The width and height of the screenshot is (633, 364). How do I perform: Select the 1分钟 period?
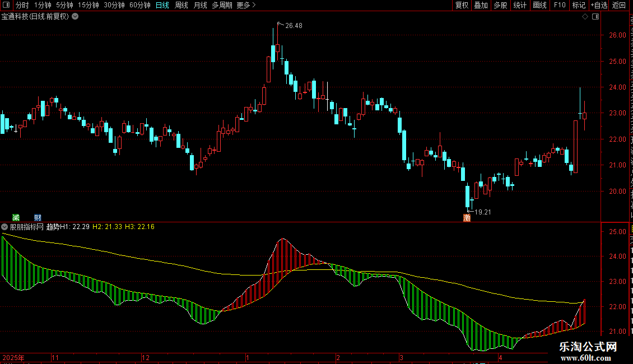[x=43, y=5]
